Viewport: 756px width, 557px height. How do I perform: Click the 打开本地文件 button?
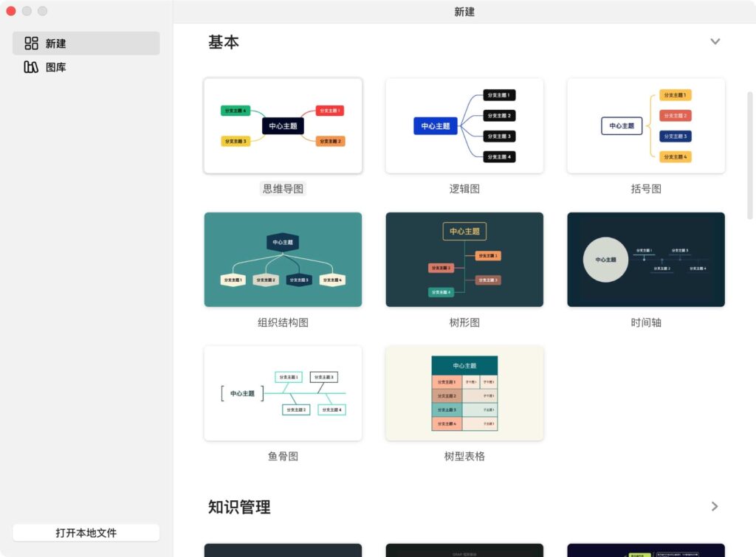(86, 532)
